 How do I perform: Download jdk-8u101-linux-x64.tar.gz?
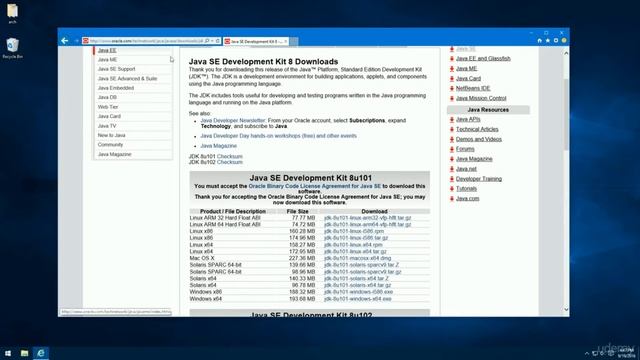click(355, 251)
